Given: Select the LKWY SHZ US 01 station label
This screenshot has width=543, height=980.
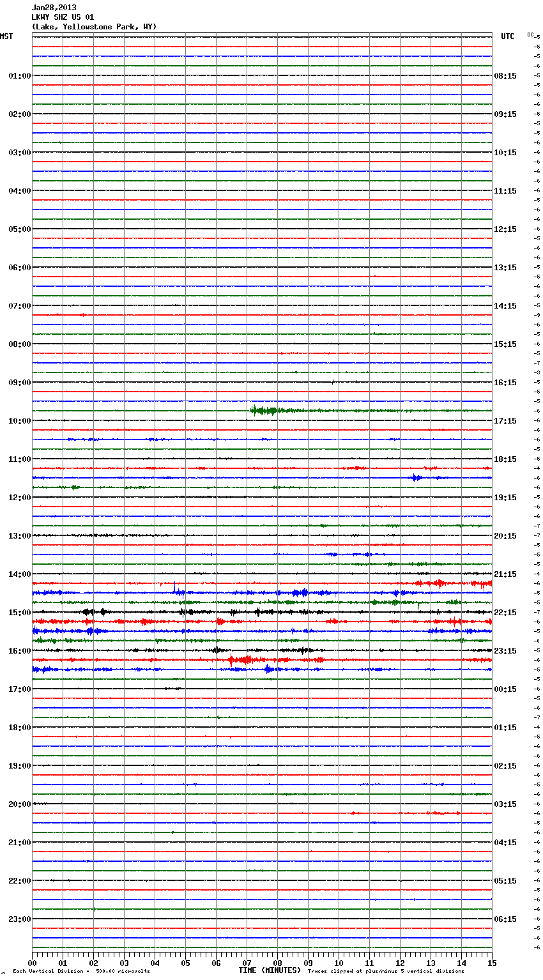Looking at the screenshot, I should tap(63, 17).
